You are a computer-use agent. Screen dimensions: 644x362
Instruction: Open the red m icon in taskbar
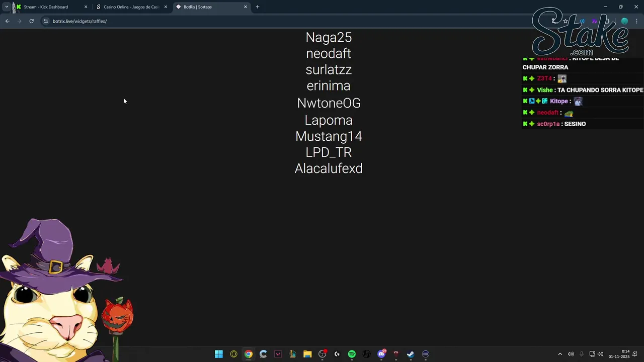pos(396,354)
